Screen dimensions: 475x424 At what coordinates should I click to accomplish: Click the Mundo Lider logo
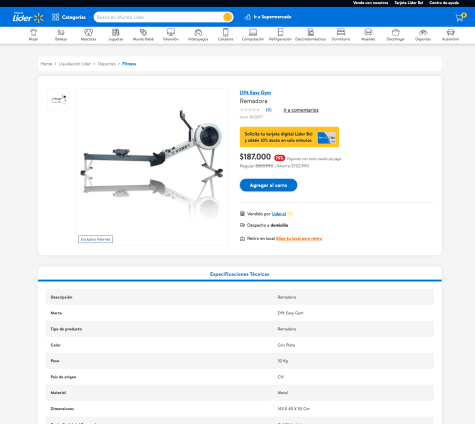(28, 17)
